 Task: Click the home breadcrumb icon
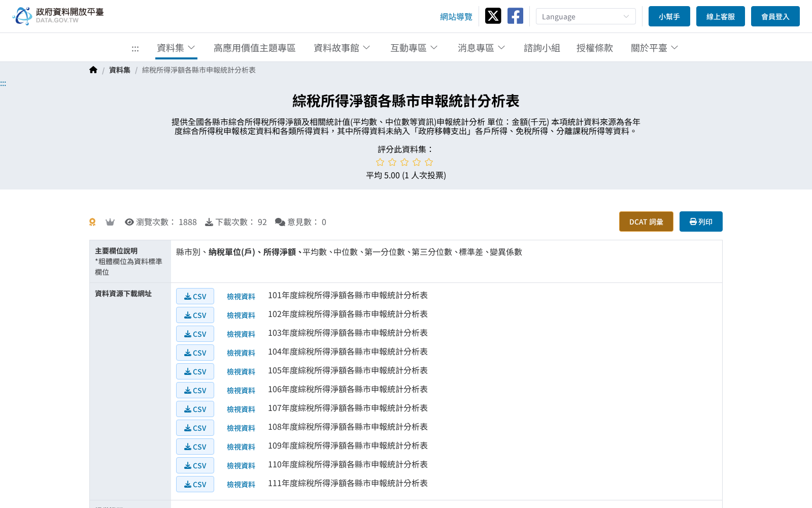point(93,70)
